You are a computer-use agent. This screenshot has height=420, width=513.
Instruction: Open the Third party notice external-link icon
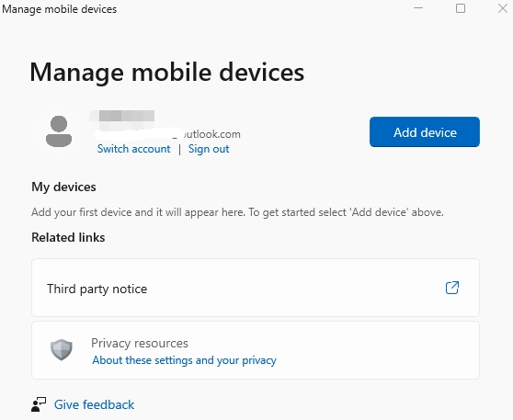(452, 288)
